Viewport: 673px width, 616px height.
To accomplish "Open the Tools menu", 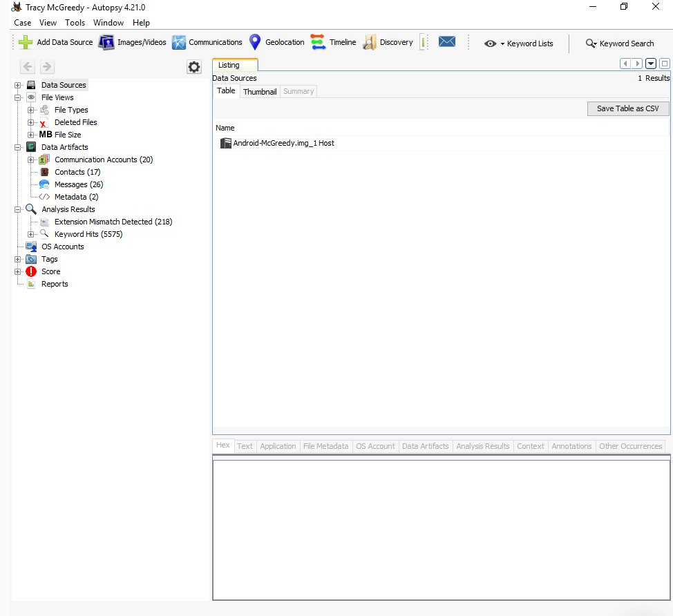I will point(75,23).
